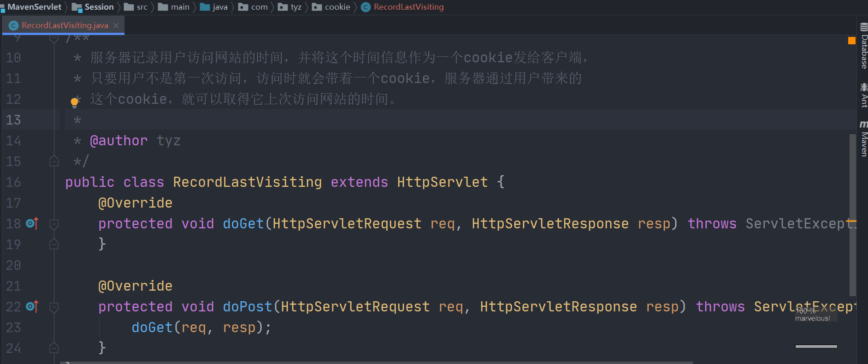Click the RecordLastVisiting class breadcrumb
The image size is (868, 364).
(402, 7)
